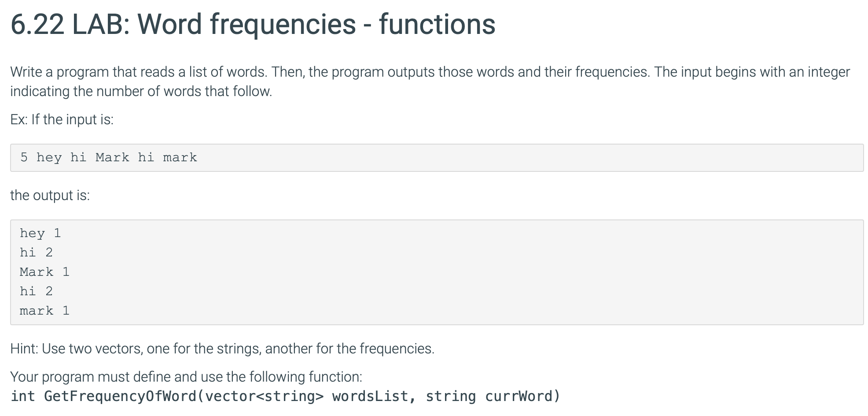
Task: Click 'hey 1' output line
Action: 40,233
